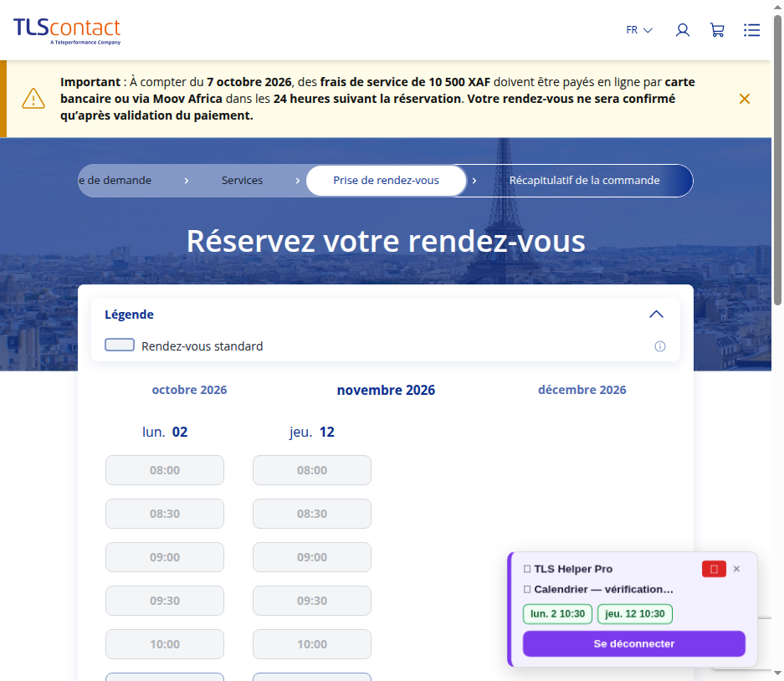Select the Prise de rendez-vous step
784x681 pixels.
tap(386, 181)
